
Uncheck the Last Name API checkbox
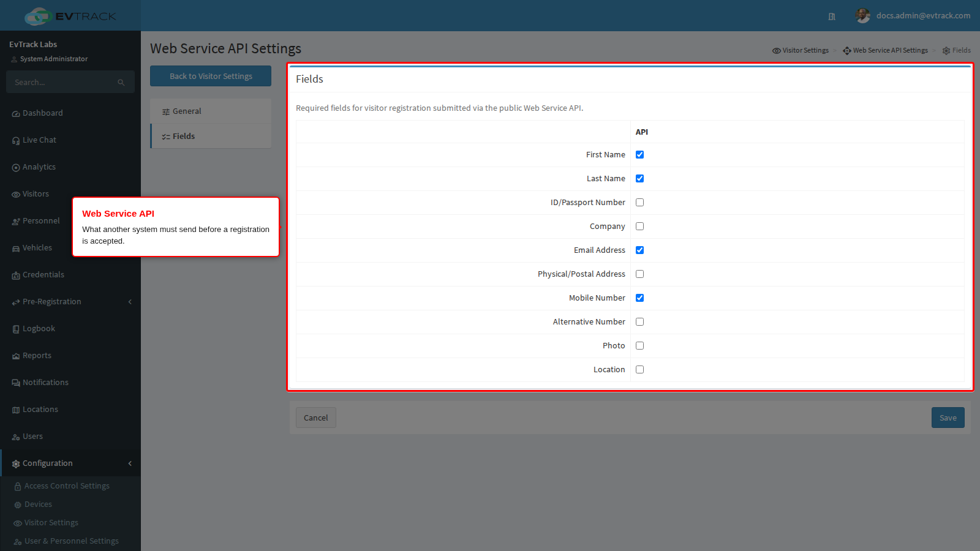(639, 179)
